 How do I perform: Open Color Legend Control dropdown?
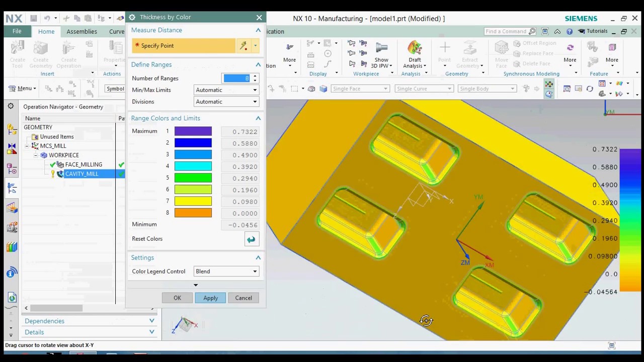click(226, 271)
